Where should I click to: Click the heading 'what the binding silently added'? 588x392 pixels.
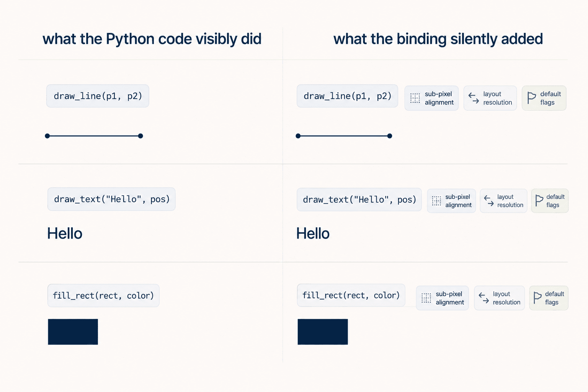coord(438,39)
